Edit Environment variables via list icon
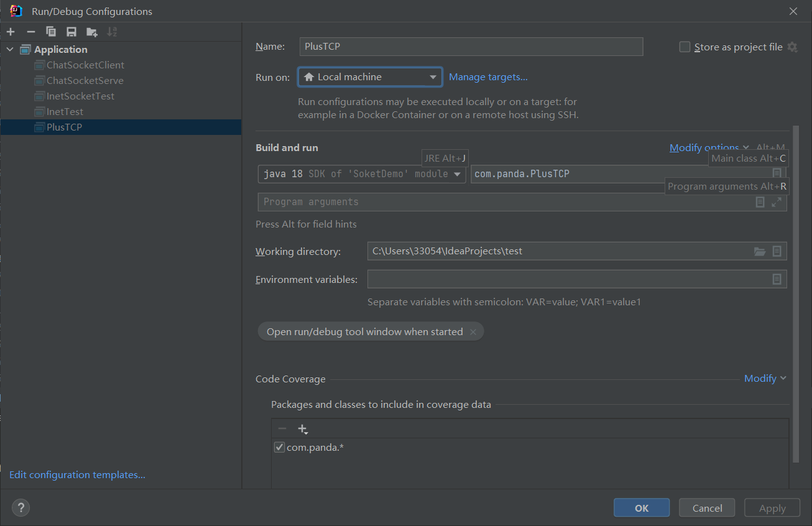812x526 pixels. pos(777,279)
